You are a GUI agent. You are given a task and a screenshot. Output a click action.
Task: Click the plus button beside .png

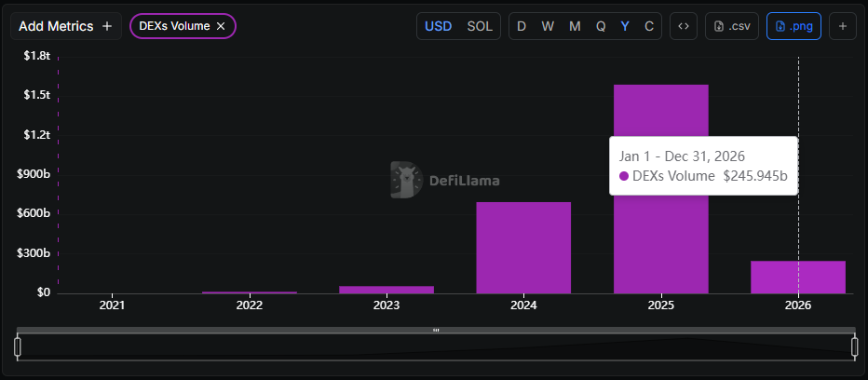tap(842, 26)
